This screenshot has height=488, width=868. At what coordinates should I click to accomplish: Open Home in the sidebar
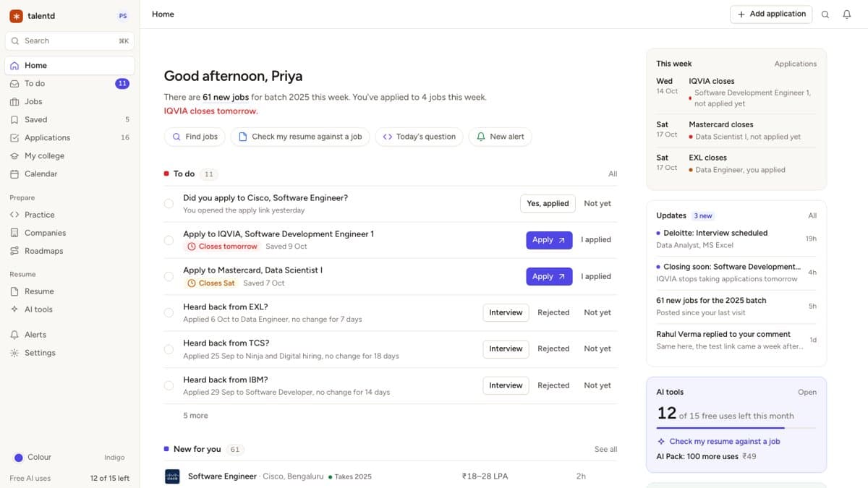click(x=69, y=65)
